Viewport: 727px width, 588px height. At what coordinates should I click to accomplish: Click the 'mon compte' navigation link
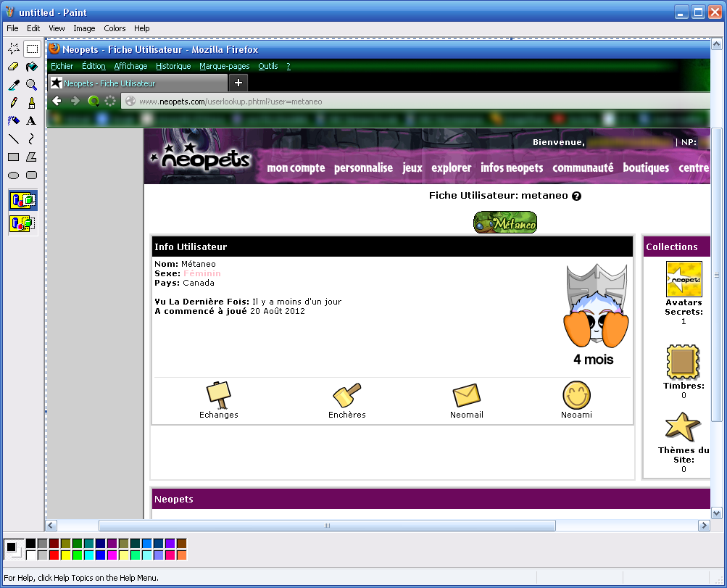coord(296,168)
